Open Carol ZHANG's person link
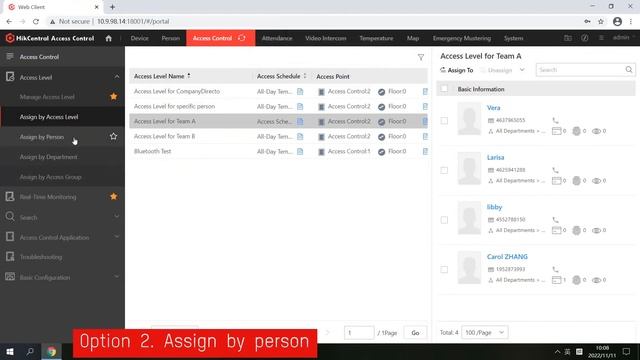Image resolution: width=640 pixels, height=360 pixels. 507,257
